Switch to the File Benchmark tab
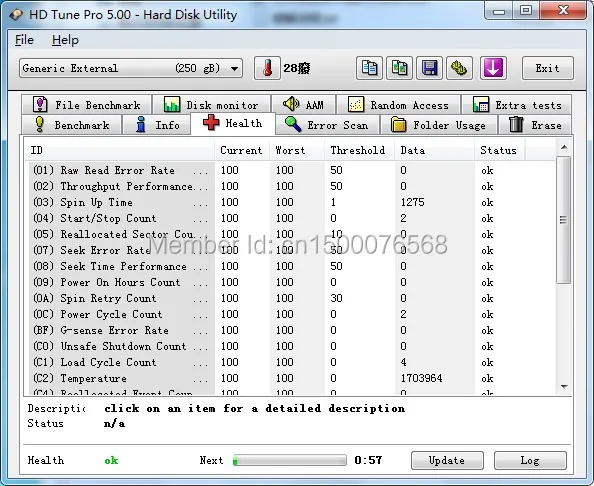This screenshot has height=486, width=594. (x=87, y=105)
